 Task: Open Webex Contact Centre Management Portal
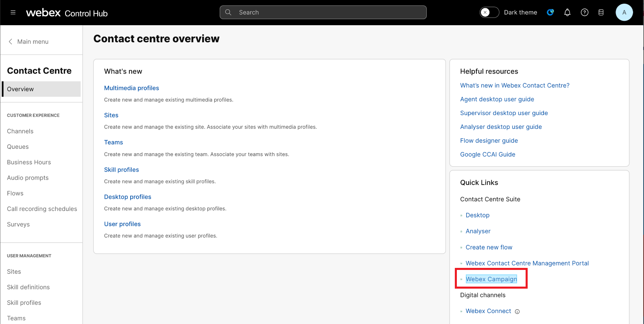(527, 263)
